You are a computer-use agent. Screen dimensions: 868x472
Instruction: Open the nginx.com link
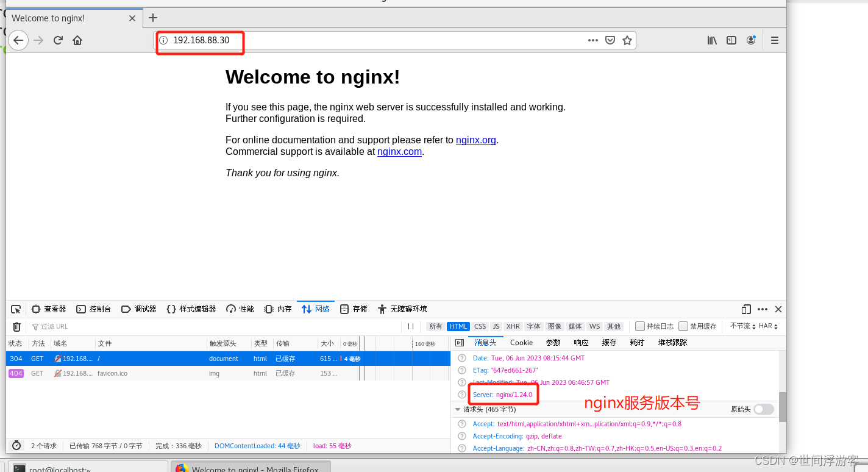tap(399, 151)
